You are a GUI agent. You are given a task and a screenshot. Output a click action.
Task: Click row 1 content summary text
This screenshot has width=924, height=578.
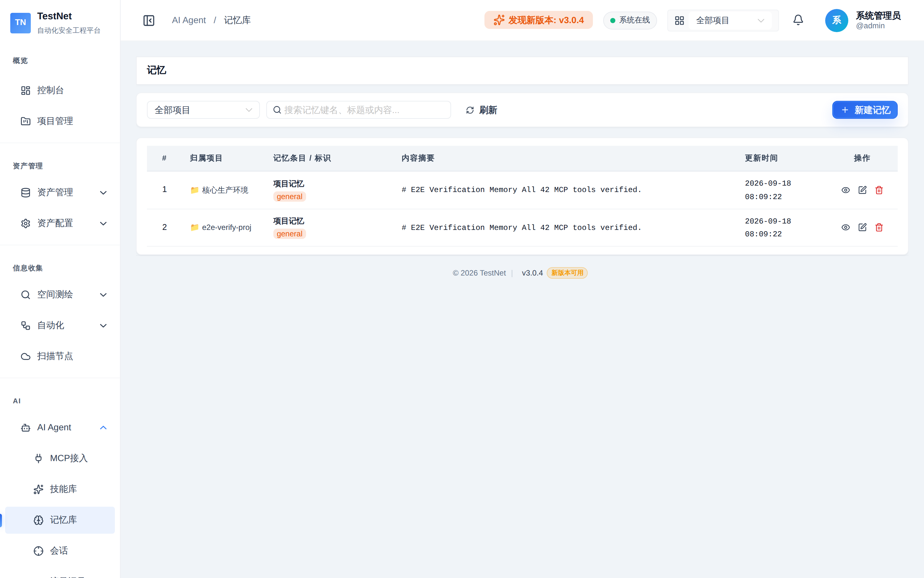[521, 190]
